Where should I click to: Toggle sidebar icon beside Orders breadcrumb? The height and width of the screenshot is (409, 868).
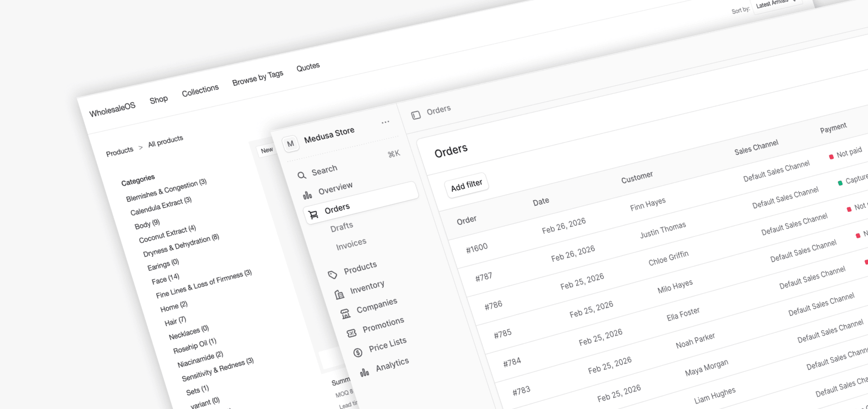(416, 115)
